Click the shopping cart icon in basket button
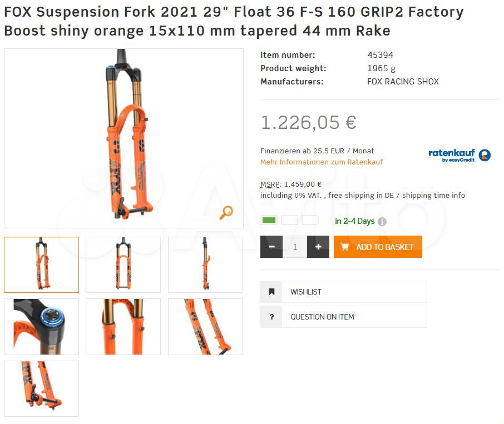The height and width of the screenshot is (424, 504). click(x=344, y=247)
